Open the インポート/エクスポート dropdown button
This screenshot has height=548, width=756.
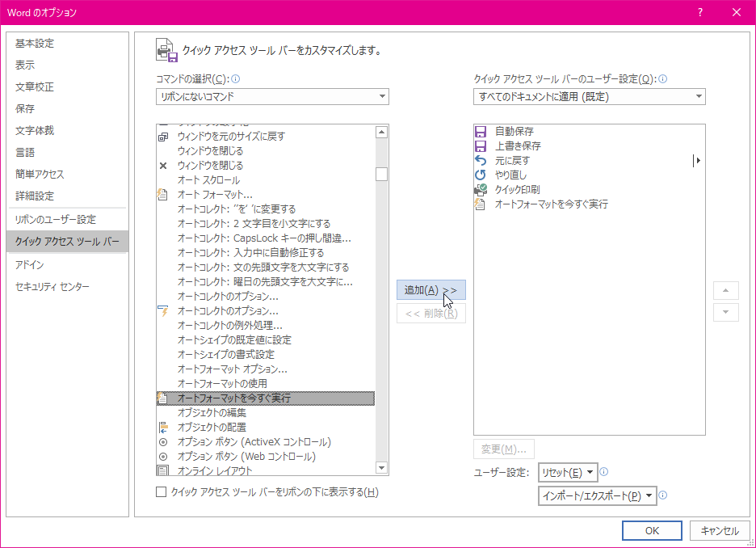click(598, 495)
